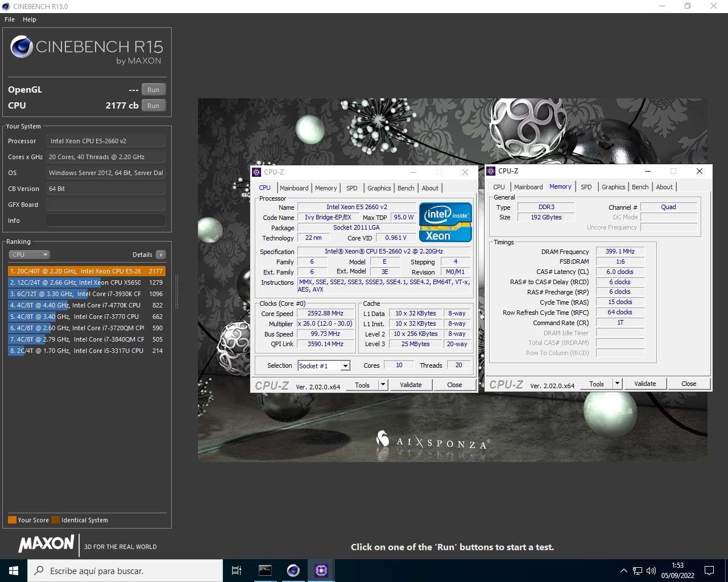Click the Details arrow button in Ranking

tap(161, 255)
